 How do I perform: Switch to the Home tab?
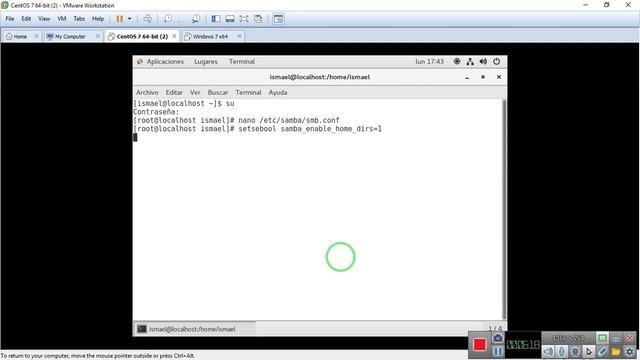coord(17,36)
